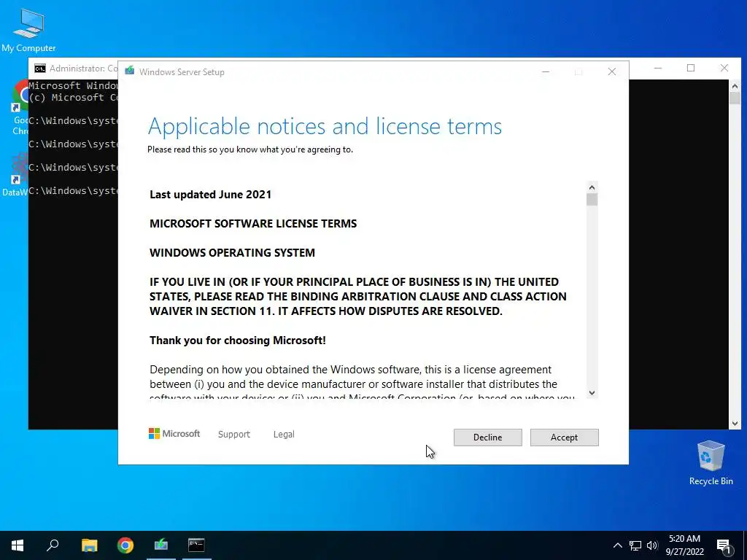Switch to Windows Server Setup taskbar item

click(x=161, y=545)
